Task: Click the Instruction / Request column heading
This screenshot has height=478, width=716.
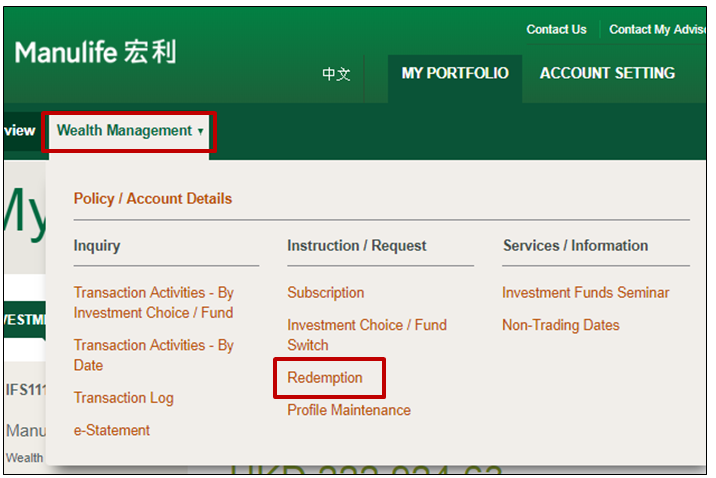Action: tap(357, 246)
